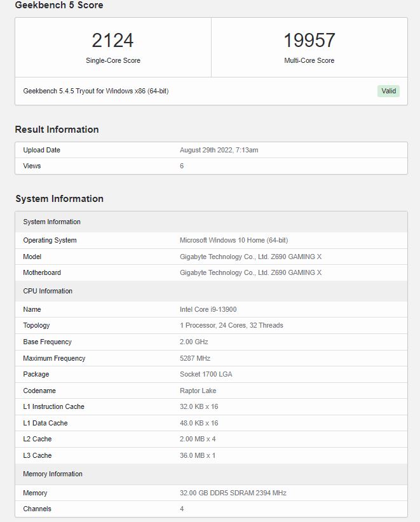Click the L3 Cache label
Image resolution: width=420 pixels, height=522 pixels.
point(37,455)
